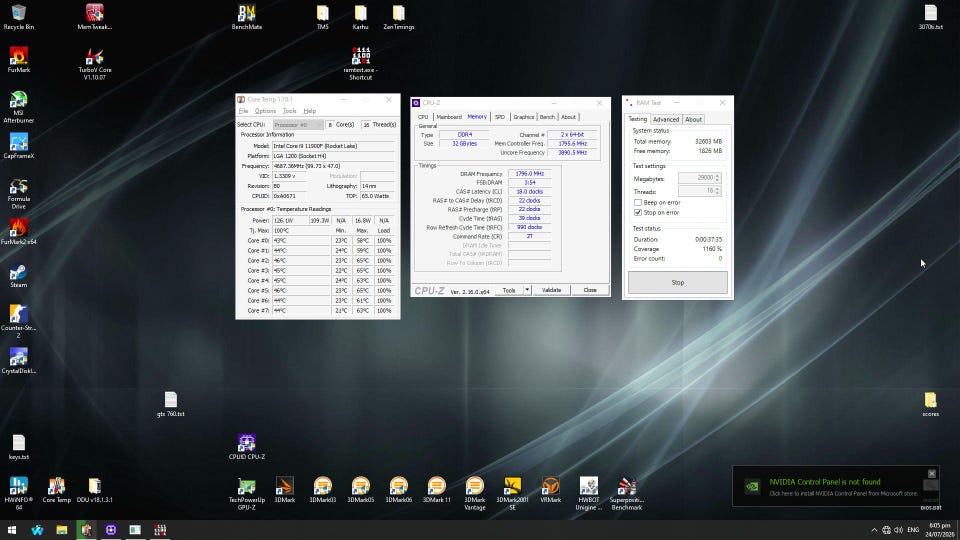Viewport: 960px width, 540px height.
Task: Open HWBOT Unigine shortcut
Action: click(x=588, y=493)
